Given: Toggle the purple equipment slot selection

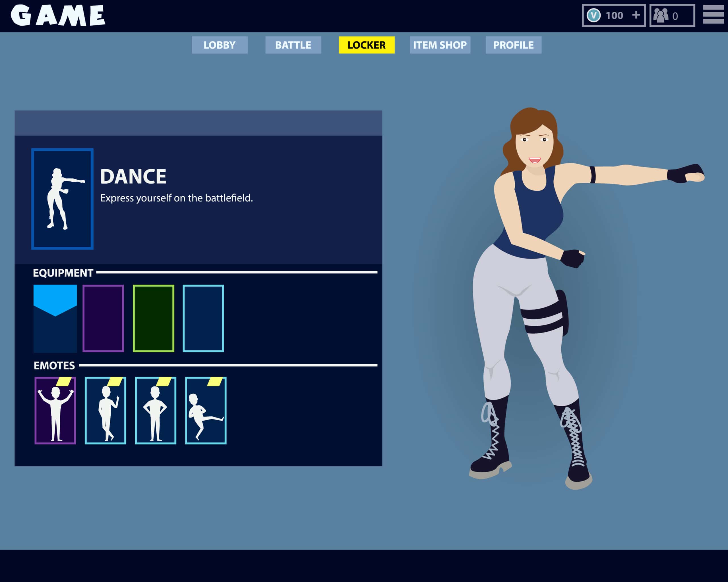Looking at the screenshot, I should click(103, 319).
